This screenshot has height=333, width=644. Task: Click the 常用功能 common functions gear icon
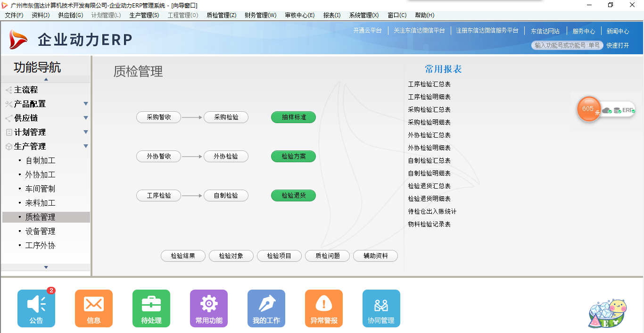208,308
